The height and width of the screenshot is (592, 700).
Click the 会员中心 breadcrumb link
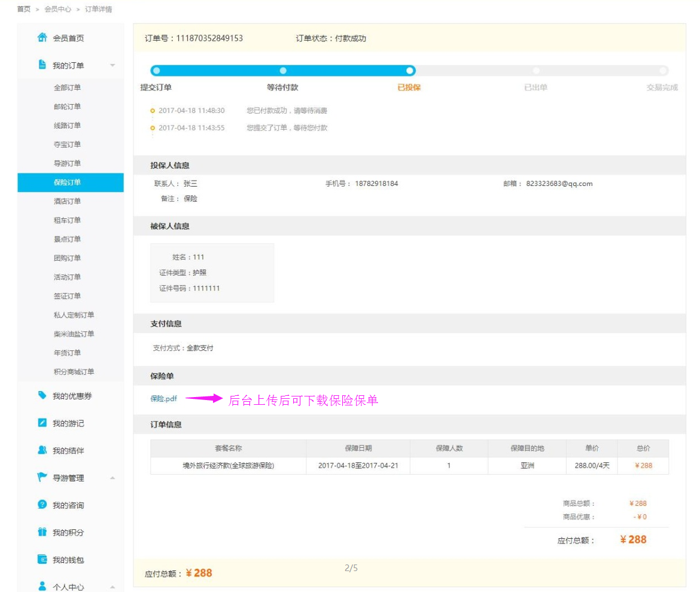(57, 9)
